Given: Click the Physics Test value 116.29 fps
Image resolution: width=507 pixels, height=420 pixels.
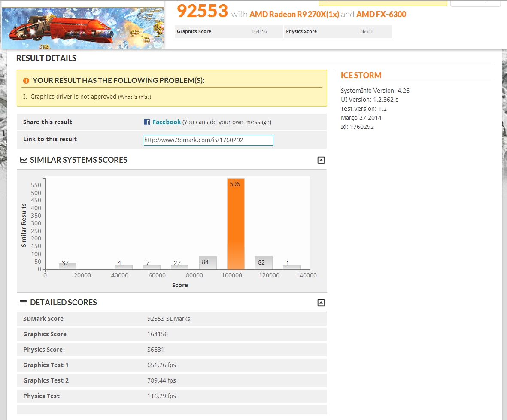Looking at the screenshot, I should tap(162, 396).
